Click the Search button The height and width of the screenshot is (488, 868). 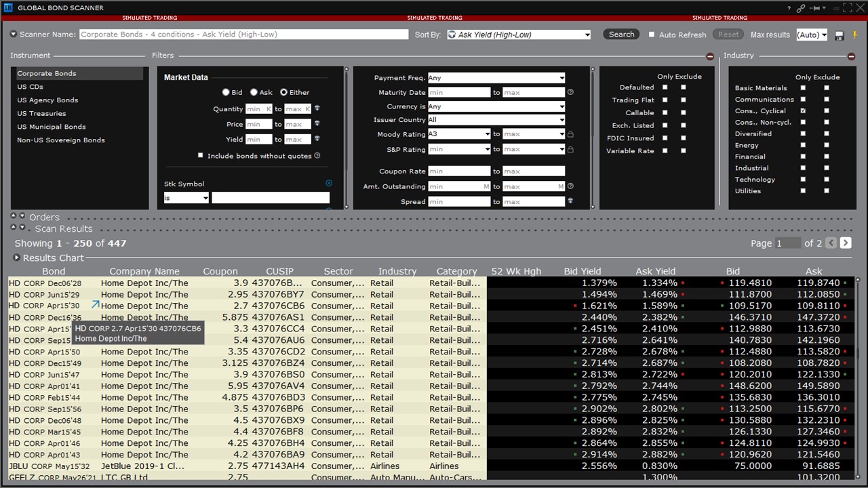pos(621,35)
